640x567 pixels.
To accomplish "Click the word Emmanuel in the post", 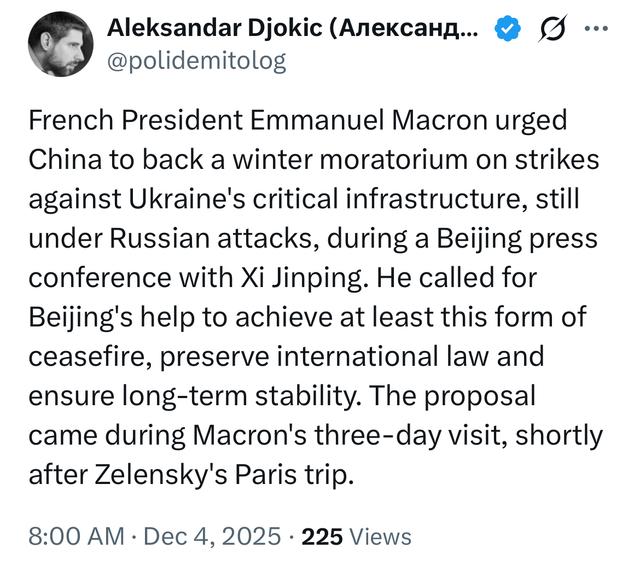I will 318,120.
